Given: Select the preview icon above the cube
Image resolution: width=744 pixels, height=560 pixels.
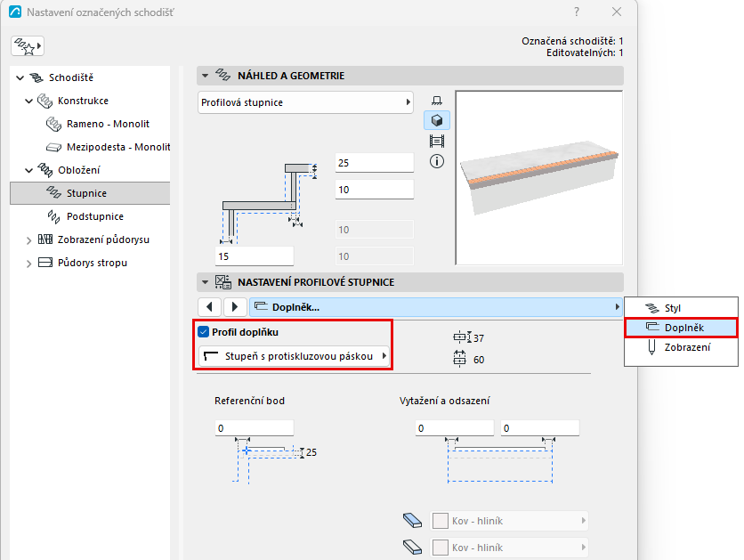Looking at the screenshot, I should 437,100.
